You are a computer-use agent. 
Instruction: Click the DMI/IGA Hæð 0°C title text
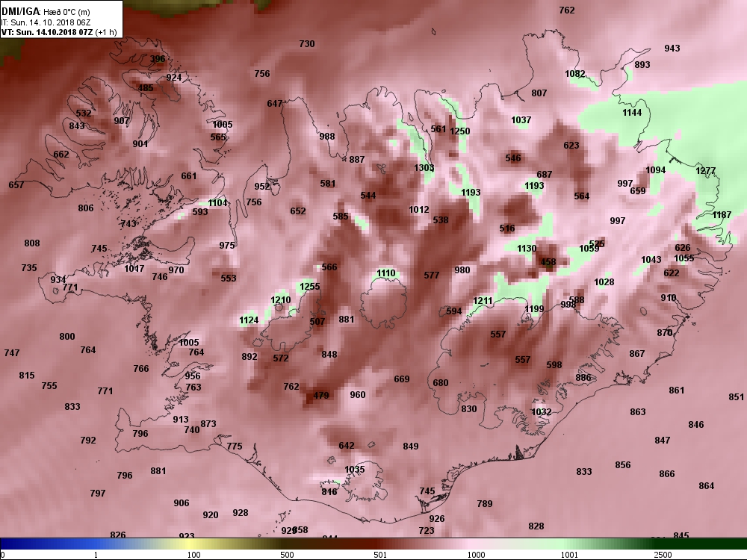click(46, 12)
